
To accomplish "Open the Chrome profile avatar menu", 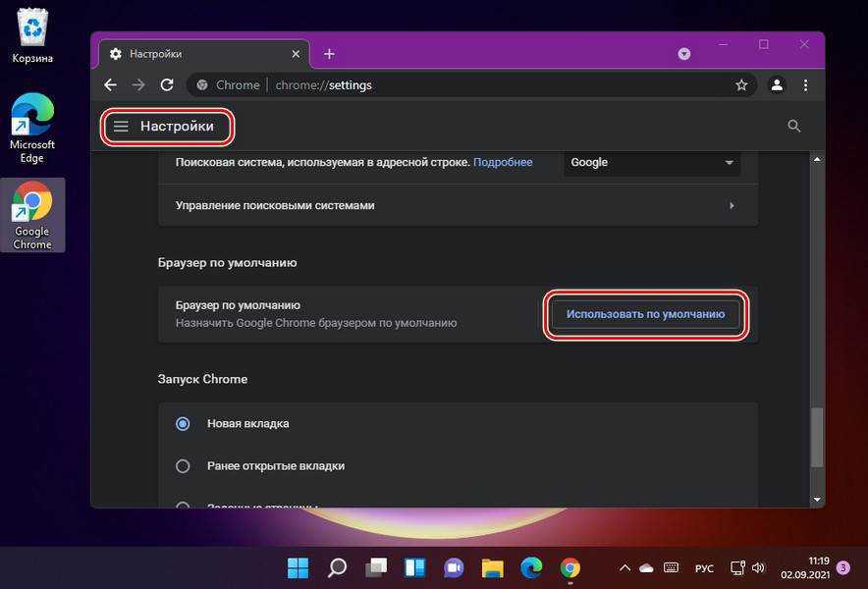I will (x=778, y=85).
